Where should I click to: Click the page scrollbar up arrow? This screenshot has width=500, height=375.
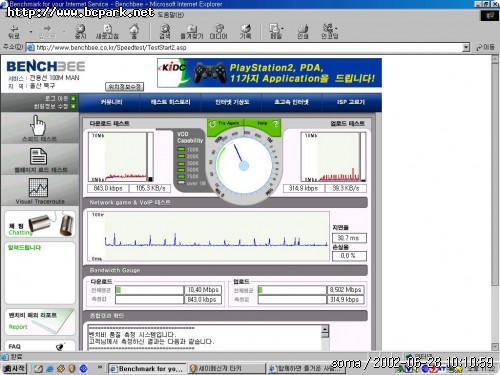click(x=495, y=59)
